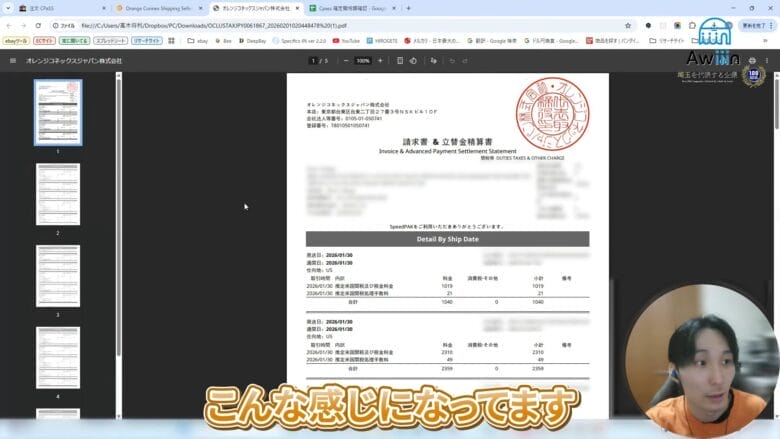Open the 翻訳 Google bookmark
780x439 pixels.
pos(492,41)
